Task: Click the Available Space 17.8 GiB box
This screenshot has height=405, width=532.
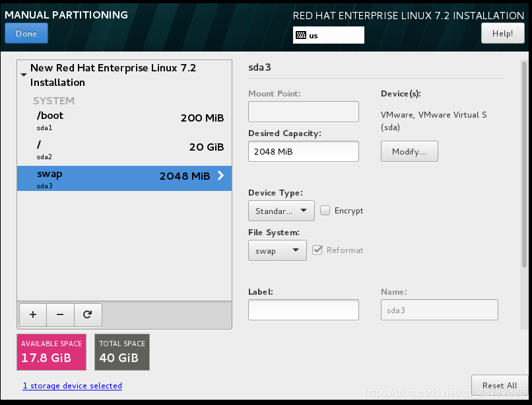Action: pos(51,352)
